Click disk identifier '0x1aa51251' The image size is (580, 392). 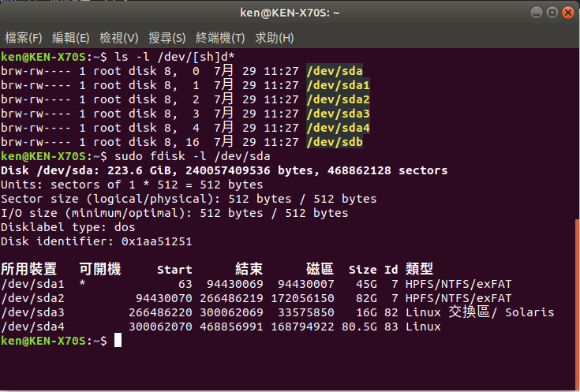157,241
